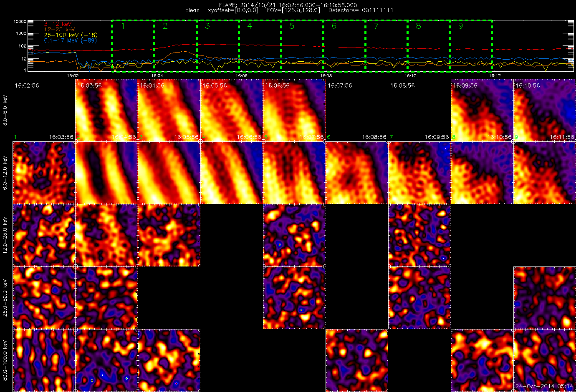Select the 6.0-12.0 keV image for interval 9
This screenshot has width=576, height=392.
[545, 173]
